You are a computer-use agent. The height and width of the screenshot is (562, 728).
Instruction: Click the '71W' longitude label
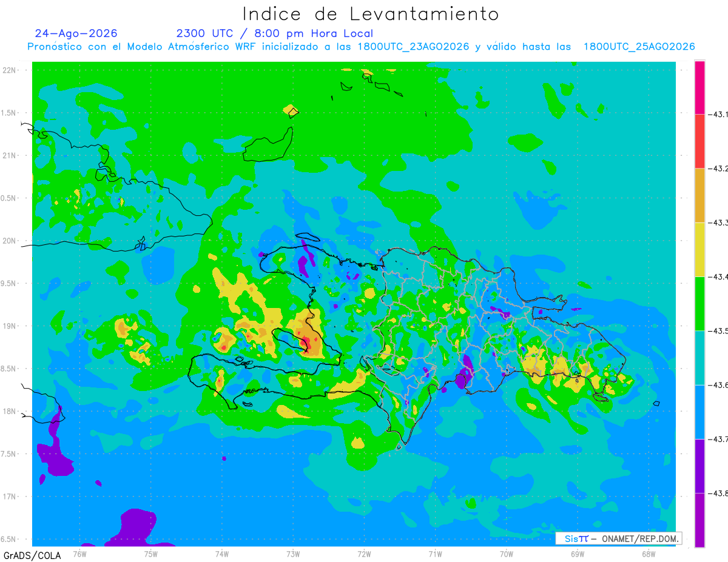[x=435, y=554]
